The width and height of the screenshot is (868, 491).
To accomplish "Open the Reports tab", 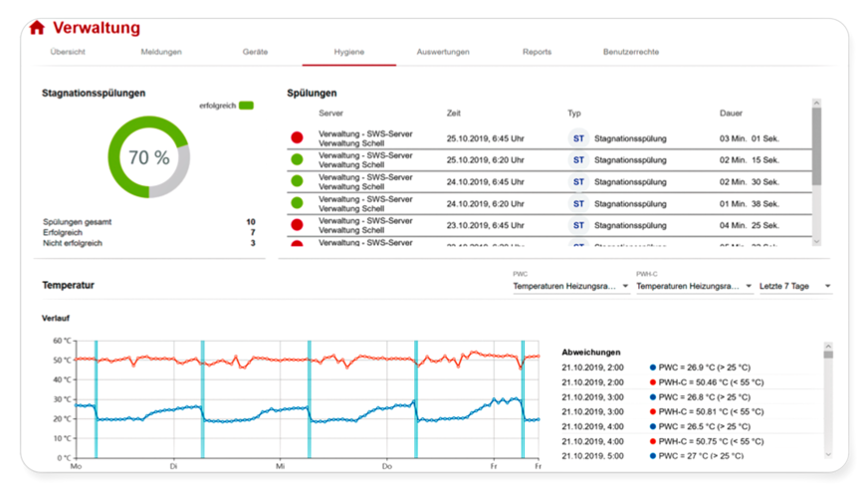I will coord(537,52).
